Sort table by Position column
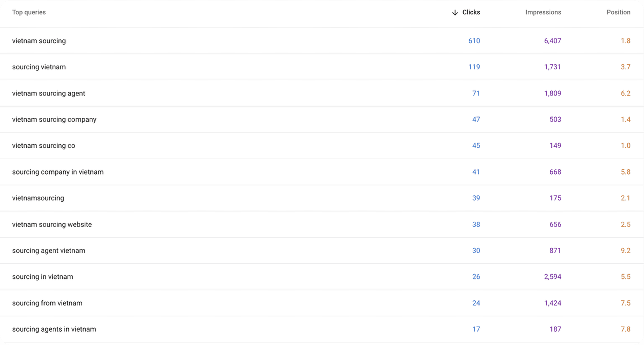 (x=618, y=12)
